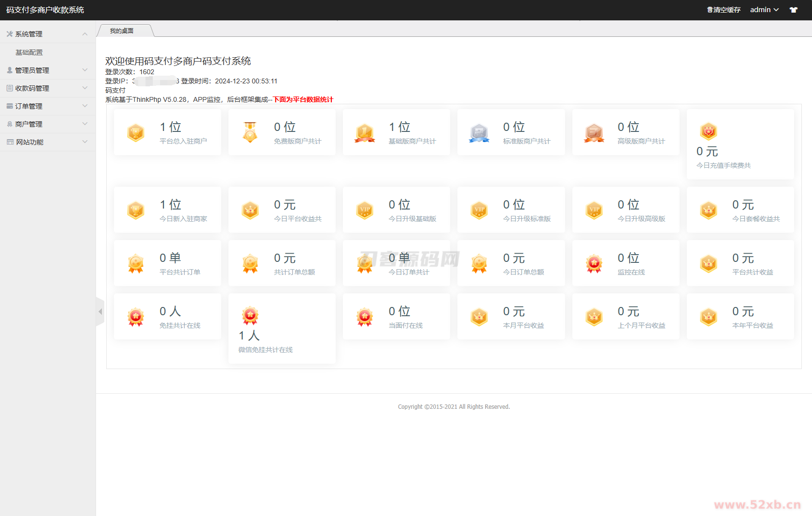Screen dimensions: 812x516
Task: Click the medal icon for 免费版商户共计
Action: [250, 132]
